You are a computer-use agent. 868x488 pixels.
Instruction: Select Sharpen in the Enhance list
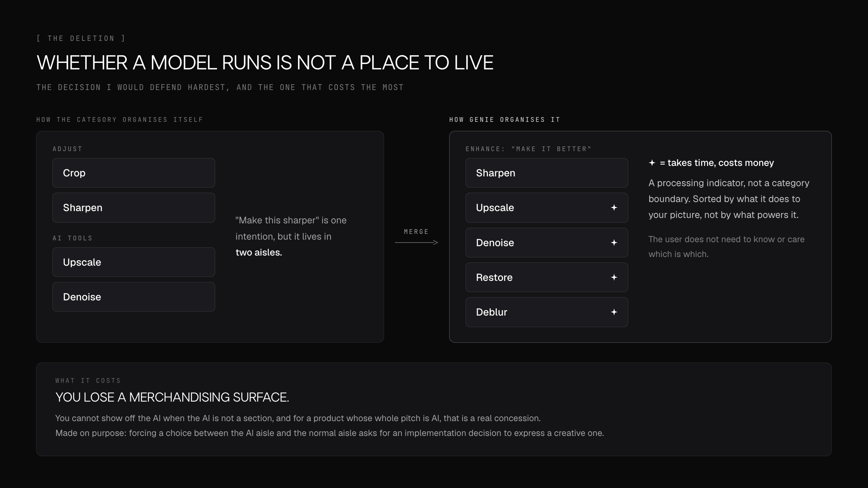point(547,173)
